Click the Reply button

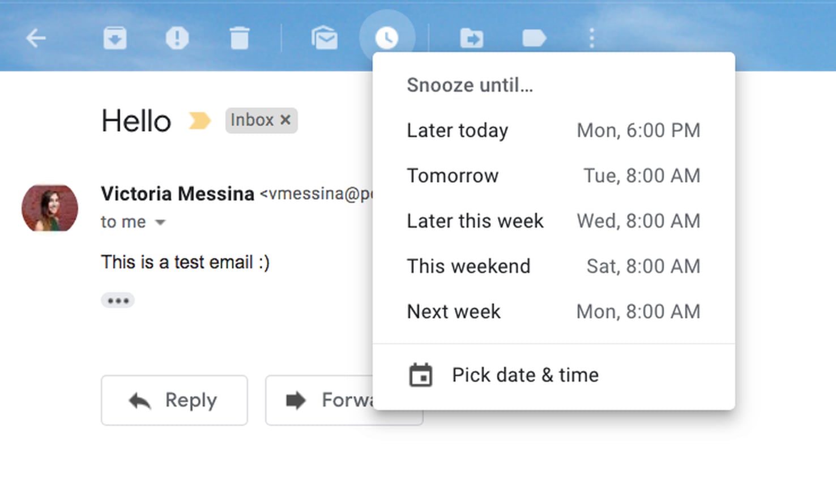pos(174,400)
